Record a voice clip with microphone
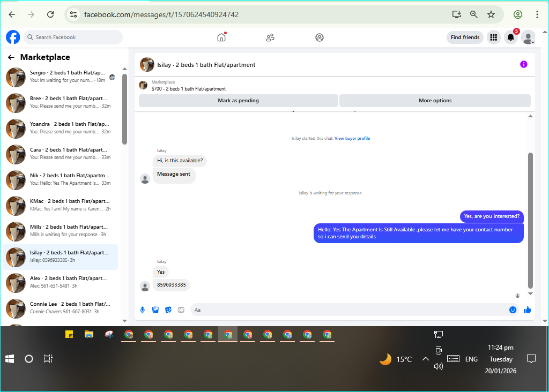Image resolution: width=549 pixels, height=392 pixels. (143, 310)
